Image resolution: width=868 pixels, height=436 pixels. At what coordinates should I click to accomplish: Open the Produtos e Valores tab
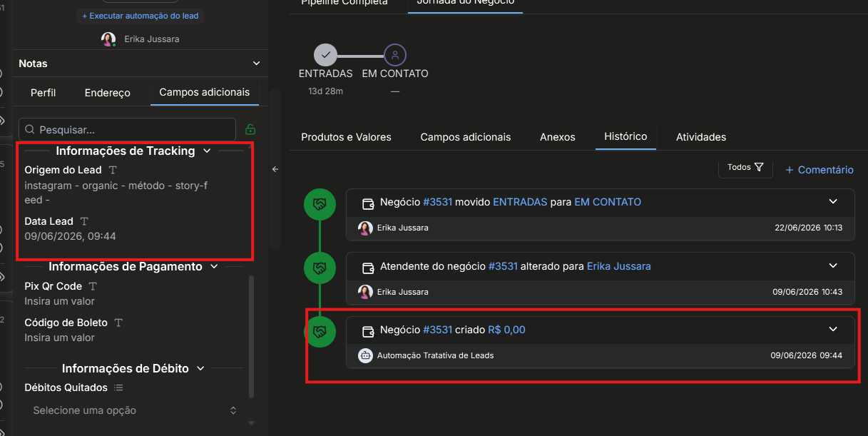346,137
